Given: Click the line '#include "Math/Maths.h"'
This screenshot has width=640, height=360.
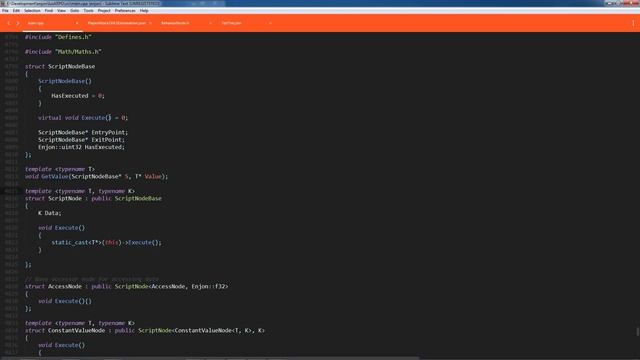Looking at the screenshot, I should [63, 51].
